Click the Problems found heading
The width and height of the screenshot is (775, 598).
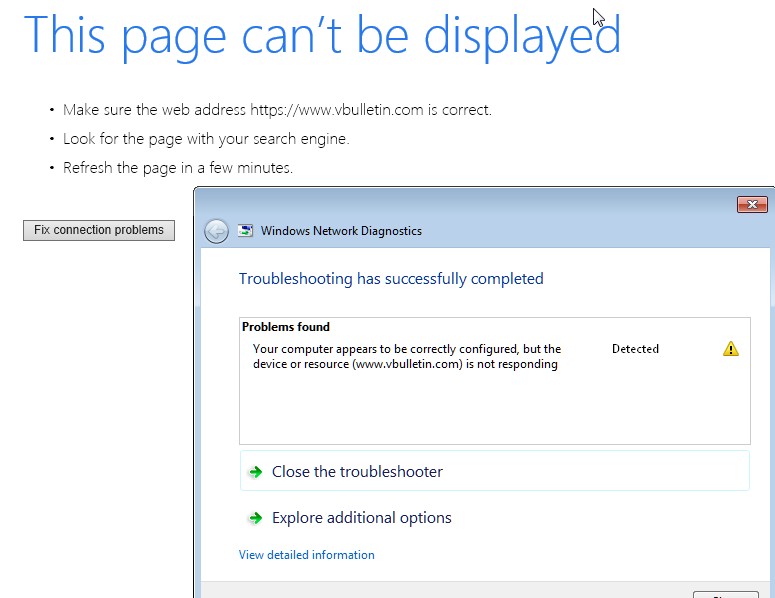[286, 327]
